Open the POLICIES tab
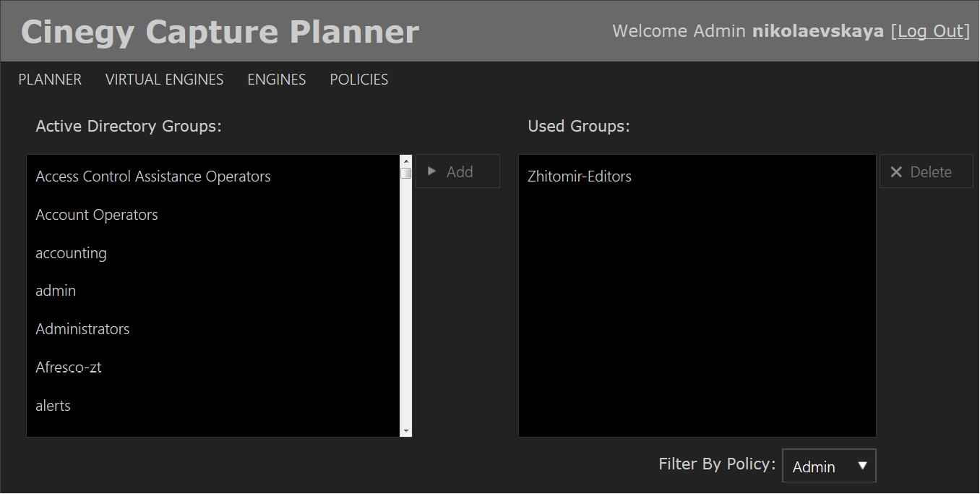Screen dimensions: 980x494 point(359,80)
